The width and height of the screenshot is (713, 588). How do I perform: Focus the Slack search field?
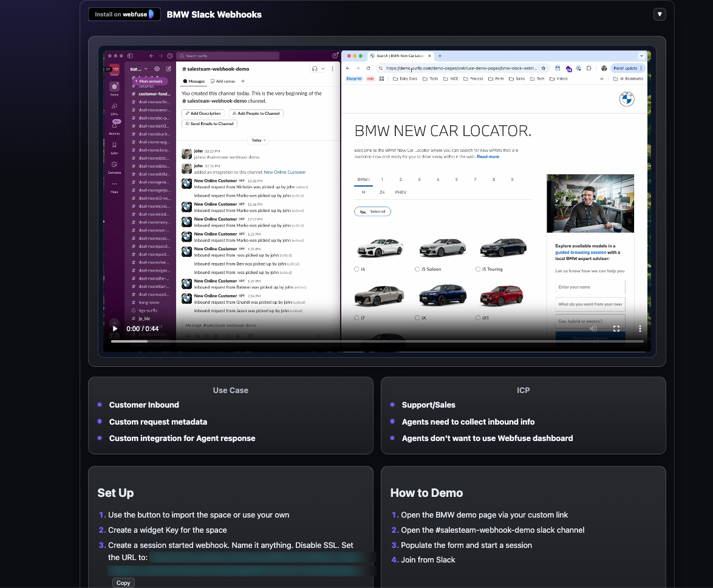229,56
